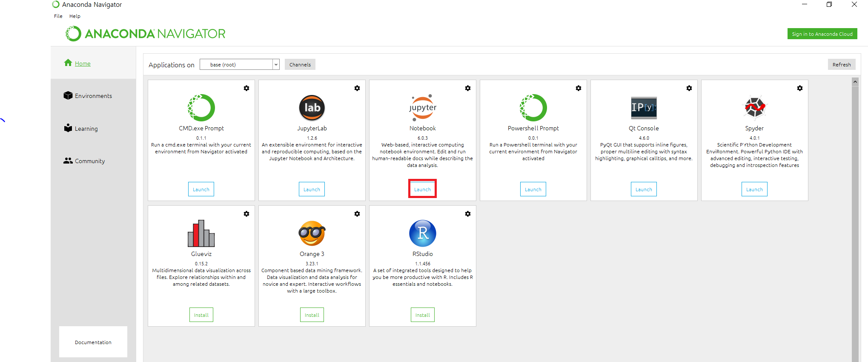The width and height of the screenshot is (868, 362).
Task: Open the Help menu
Action: click(x=75, y=16)
